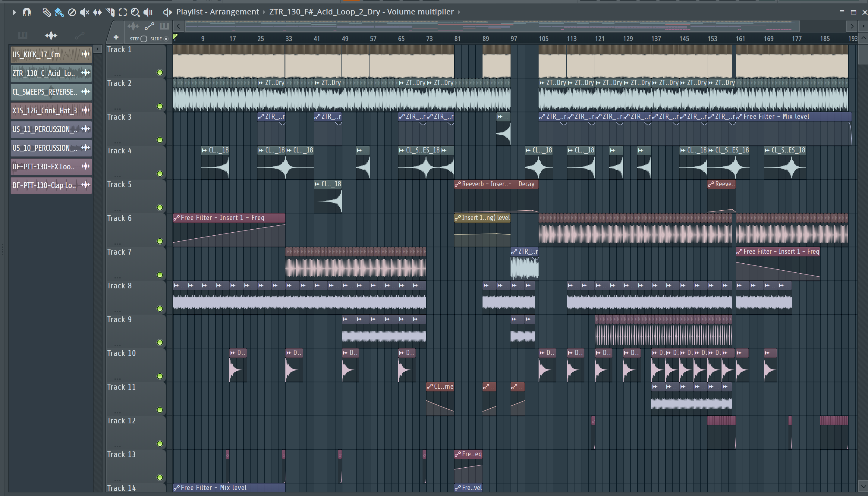Toggle the SLIDE radio option
Viewport: 868px width, 496px height.
pyautogui.click(x=166, y=39)
